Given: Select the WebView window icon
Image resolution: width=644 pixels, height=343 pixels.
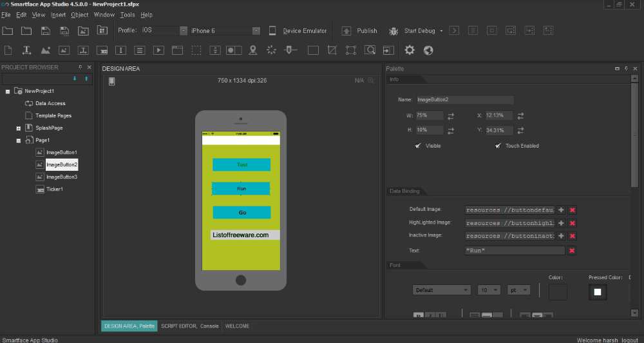Looking at the screenshot, I should click(x=178, y=50).
